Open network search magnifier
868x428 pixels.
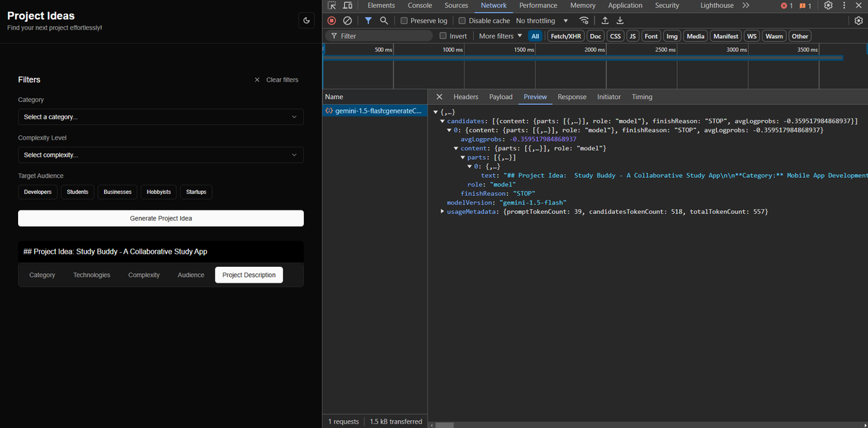click(x=384, y=21)
